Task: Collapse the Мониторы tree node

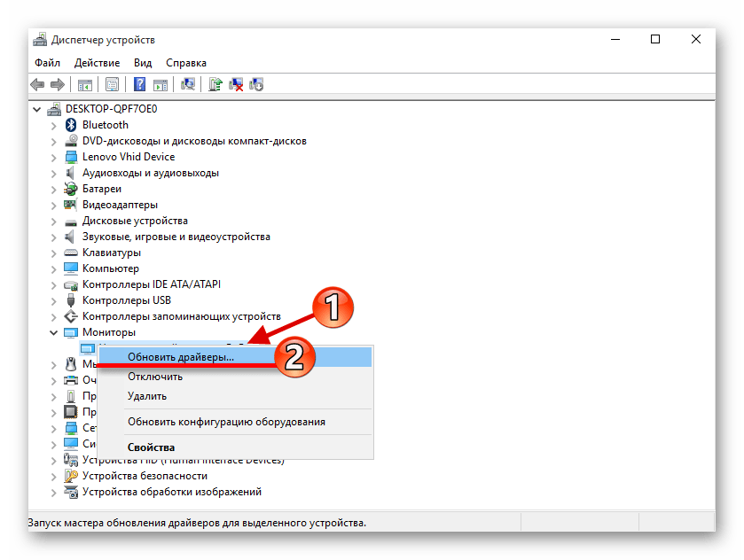Action: 55,332
